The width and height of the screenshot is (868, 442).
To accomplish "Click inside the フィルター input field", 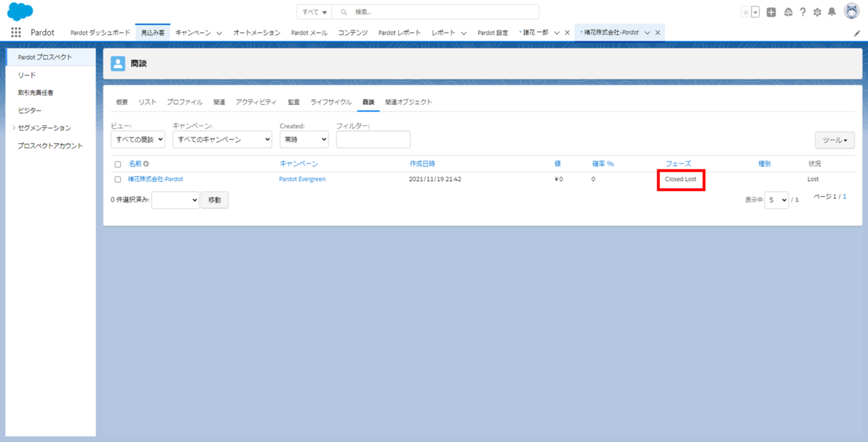I will tap(373, 139).
